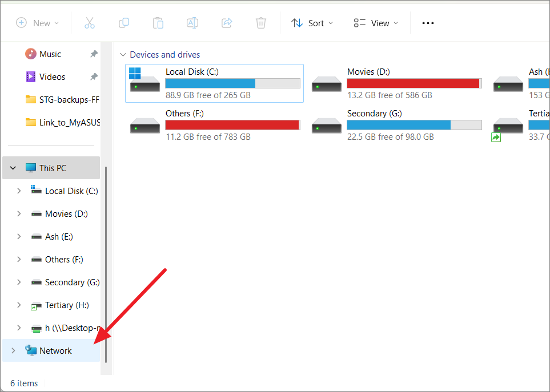
Task: Select Network in the sidebar
Action: [x=56, y=350]
